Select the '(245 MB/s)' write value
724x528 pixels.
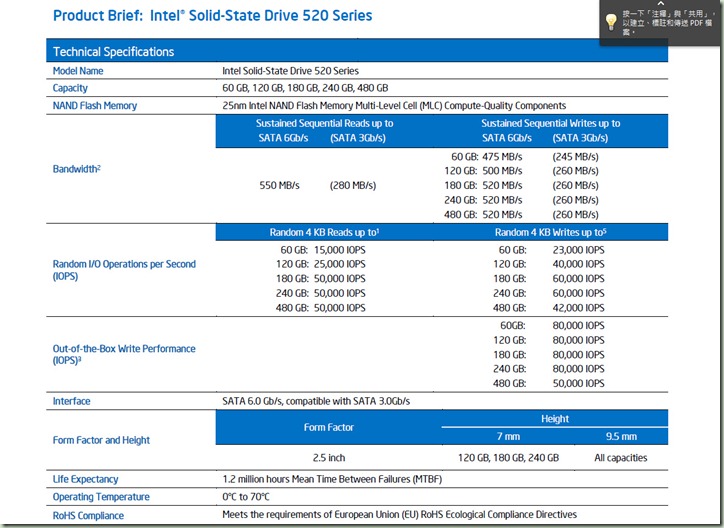click(x=575, y=157)
